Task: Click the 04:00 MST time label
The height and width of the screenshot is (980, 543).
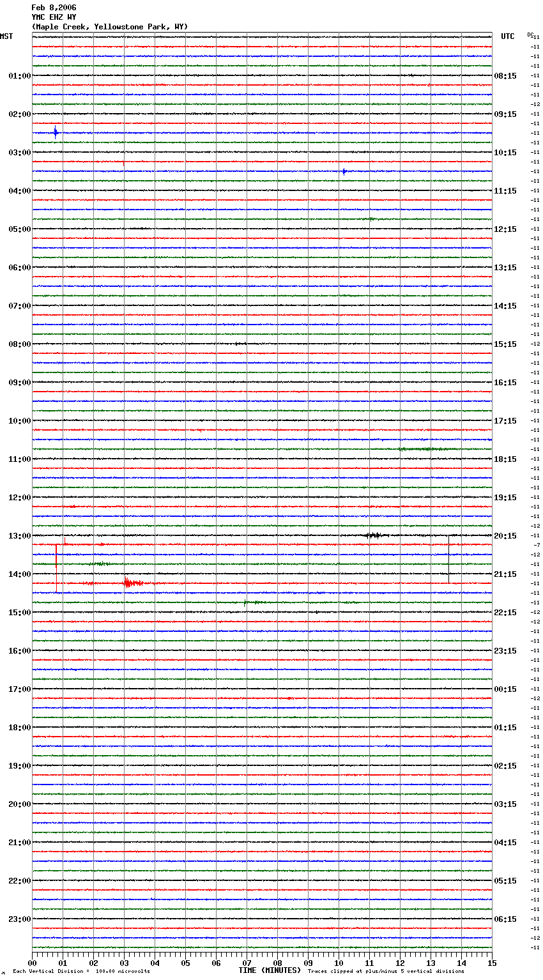Action: pos(20,191)
